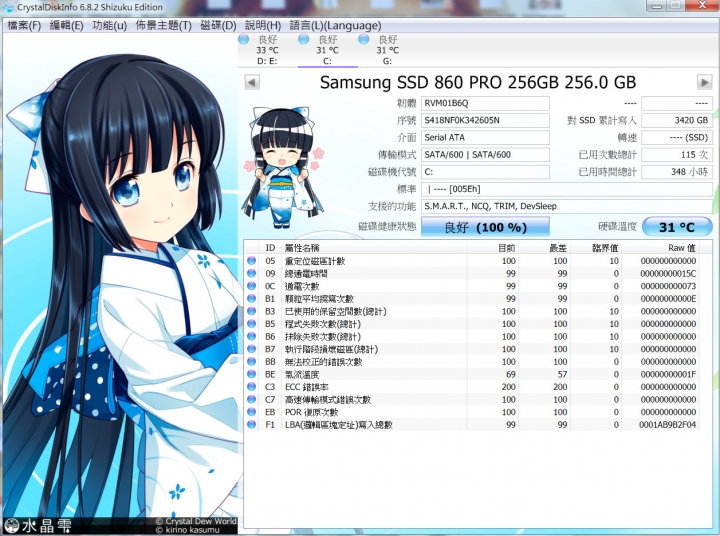Image resolution: width=720 pixels, height=536 pixels.
Task: Open the 佈景主題(T) menu
Action: point(163,26)
